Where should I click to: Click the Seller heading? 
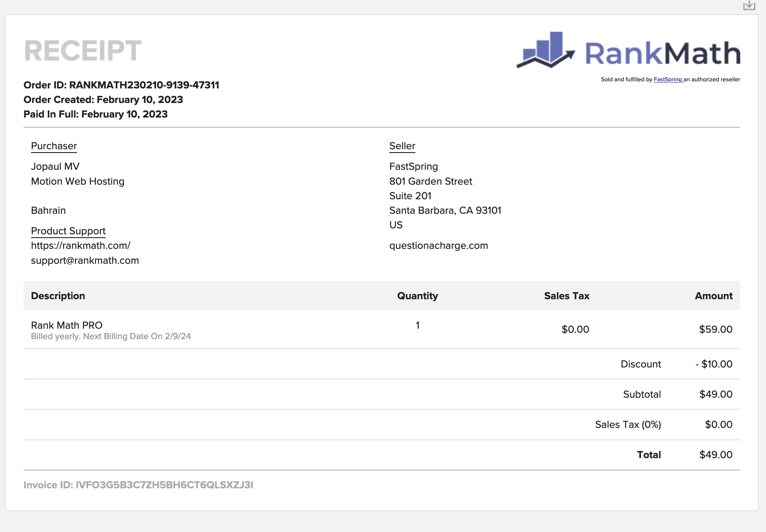(x=402, y=146)
